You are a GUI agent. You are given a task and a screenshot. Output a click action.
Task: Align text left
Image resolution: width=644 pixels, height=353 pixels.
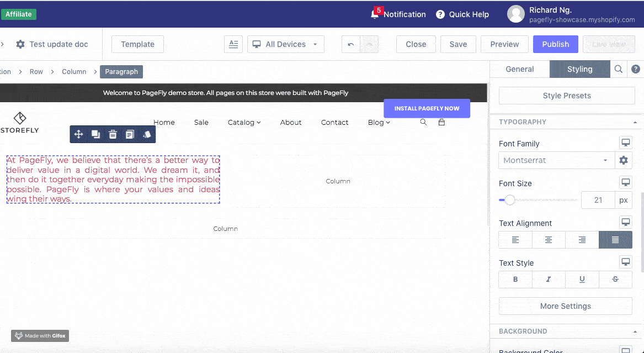pyautogui.click(x=515, y=240)
